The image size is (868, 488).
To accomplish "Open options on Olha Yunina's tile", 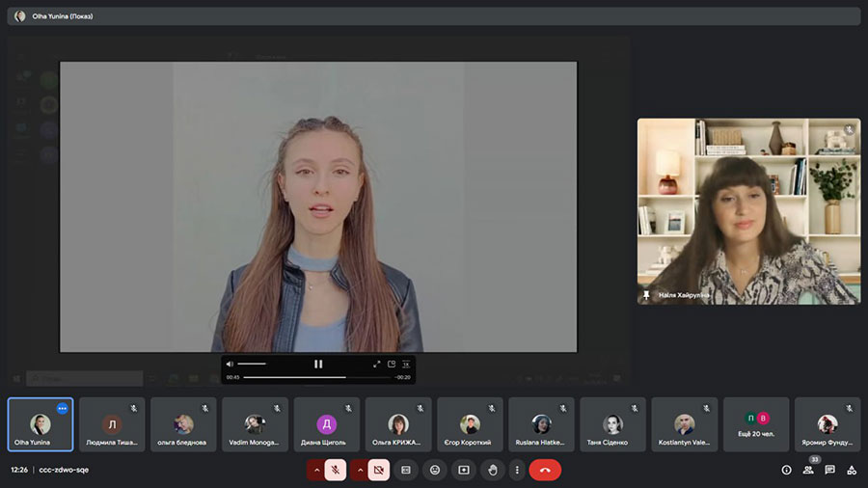I will [x=63, y=408].
